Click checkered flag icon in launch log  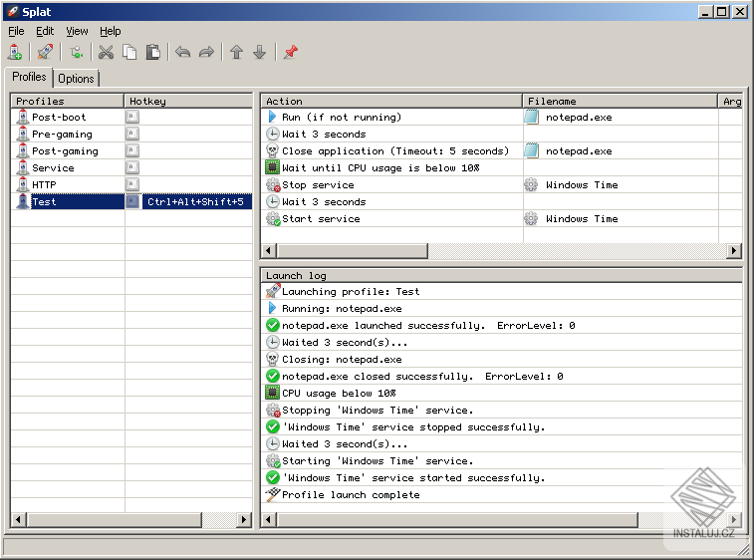click(273, 494)
